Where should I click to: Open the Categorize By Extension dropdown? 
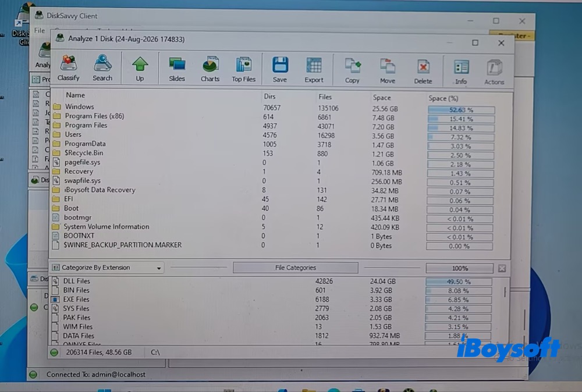[x=107, y=268]
